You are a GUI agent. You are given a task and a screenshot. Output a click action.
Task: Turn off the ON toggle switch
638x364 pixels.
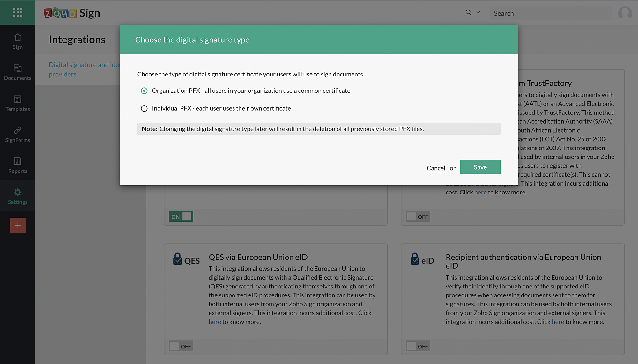coord(181,217)
